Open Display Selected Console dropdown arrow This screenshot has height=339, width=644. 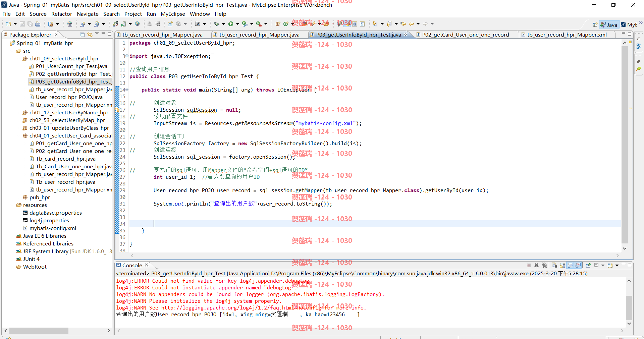603,265
